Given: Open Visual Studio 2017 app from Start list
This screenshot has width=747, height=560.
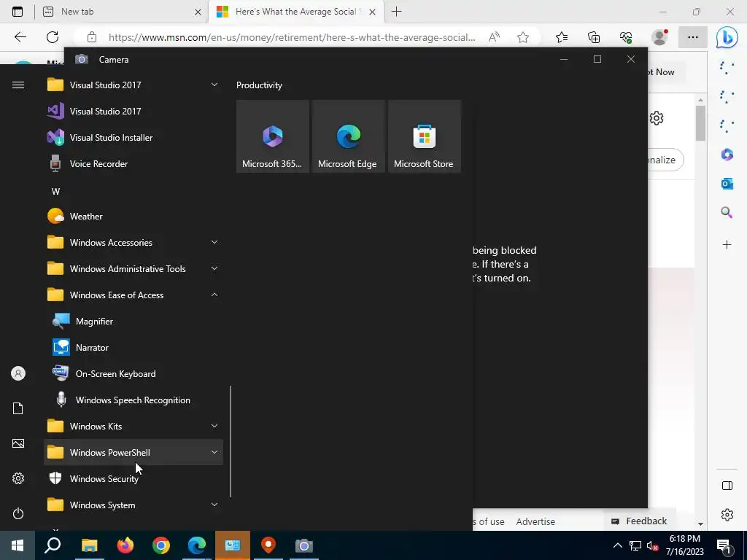Looking at the screenshot, I should point(133,111).
